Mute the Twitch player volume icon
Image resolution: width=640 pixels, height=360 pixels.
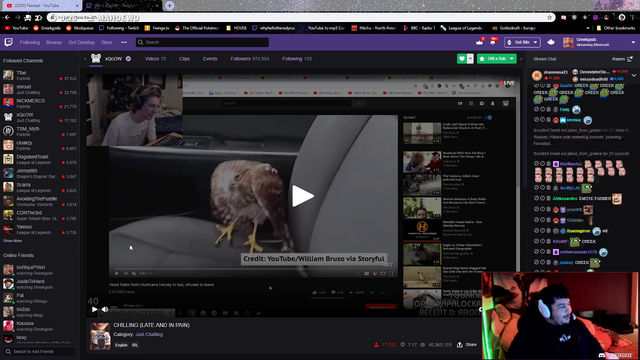click(105, 309)
